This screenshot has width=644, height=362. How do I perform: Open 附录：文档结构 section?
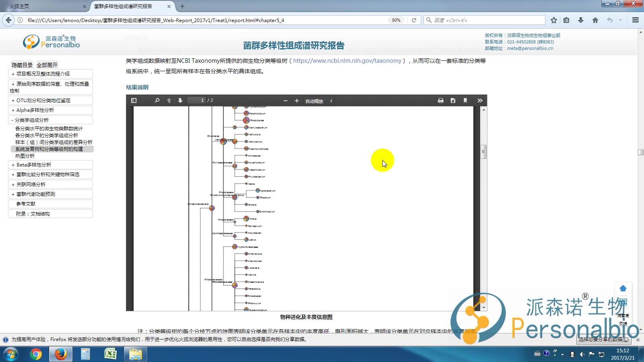[50, 214]
